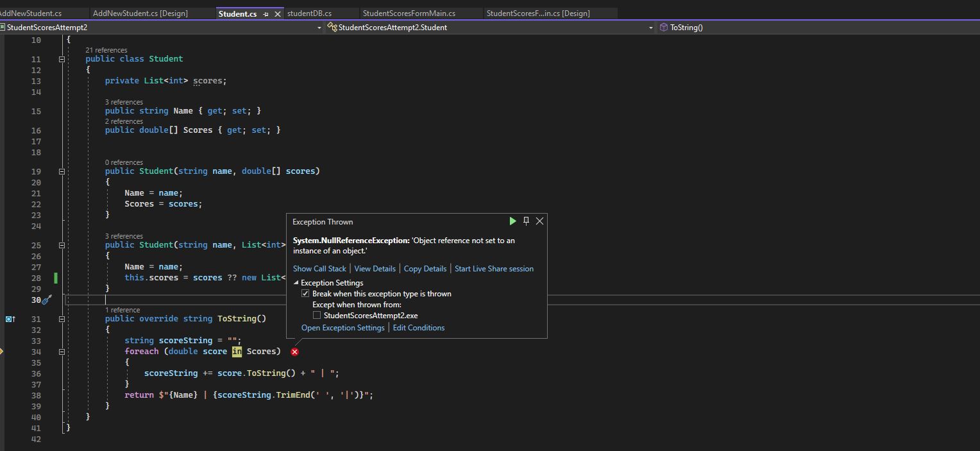Click '3 references' CodeLens above Name property
The height and width of the screenshot is (451, 980).
pos(124,102)
